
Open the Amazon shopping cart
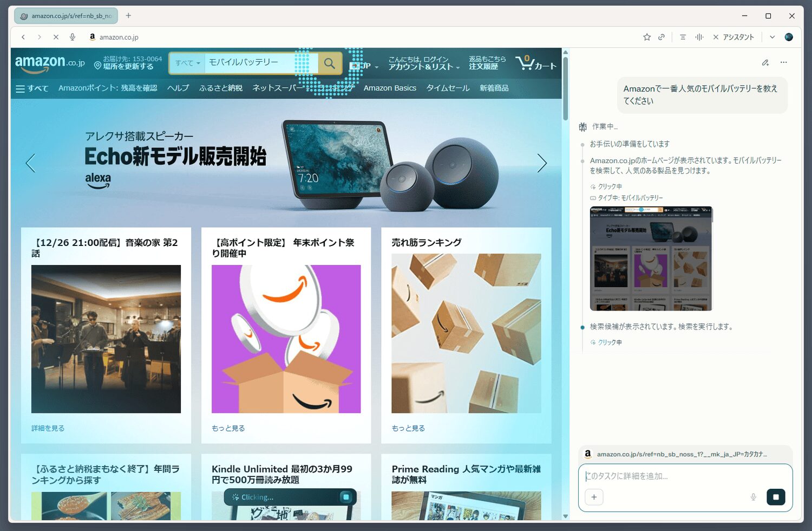point(535,63)
